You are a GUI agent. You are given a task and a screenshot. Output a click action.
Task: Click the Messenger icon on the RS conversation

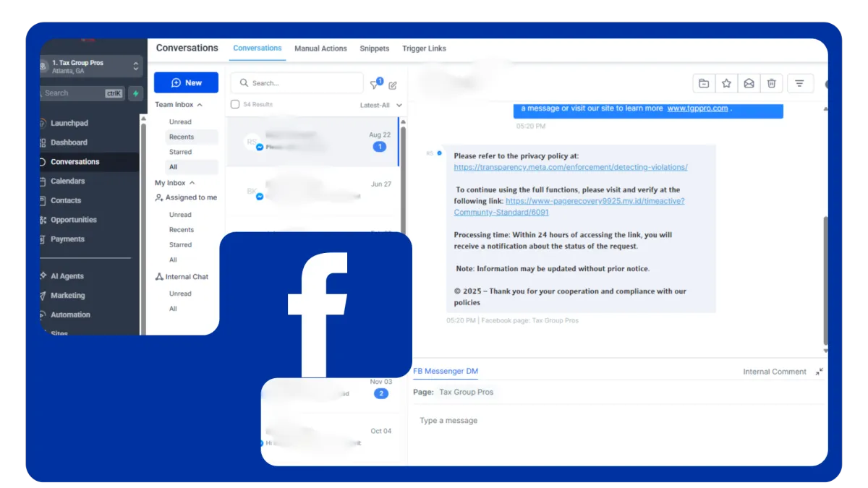260,147
